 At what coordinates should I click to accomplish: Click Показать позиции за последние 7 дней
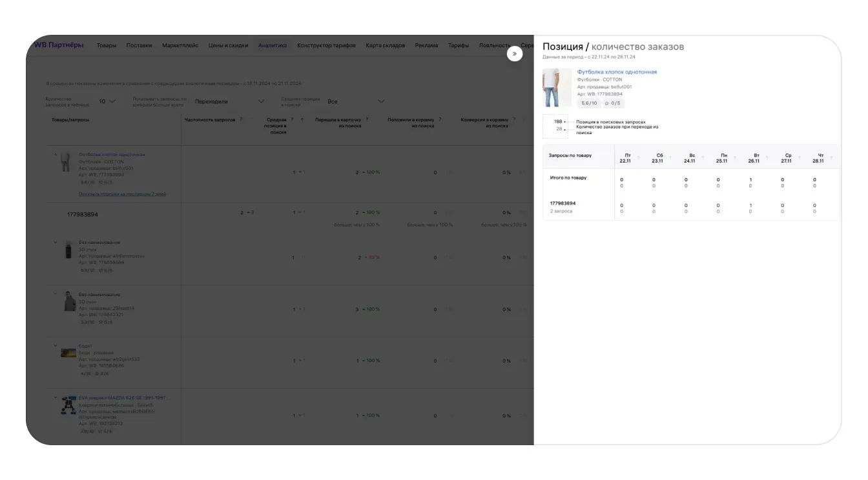point(122,194)
